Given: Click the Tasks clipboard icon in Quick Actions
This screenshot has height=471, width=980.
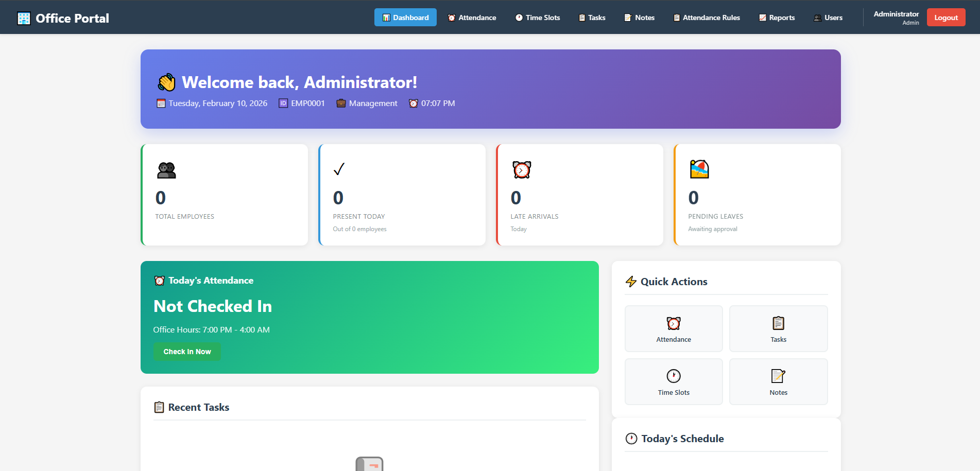Looking at the screenshot, I should [x=778, y=324].
